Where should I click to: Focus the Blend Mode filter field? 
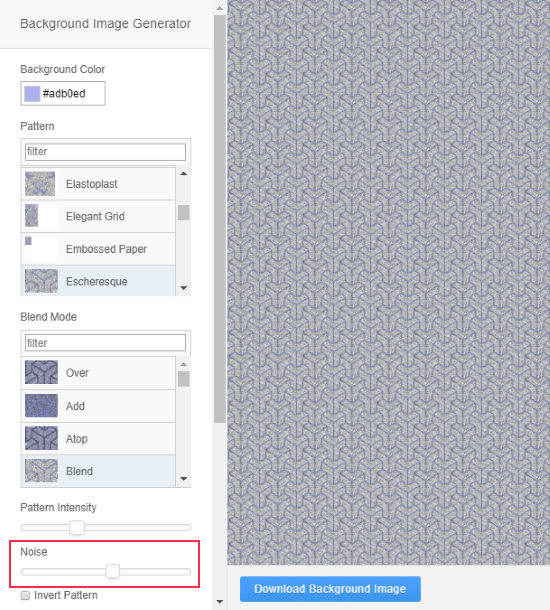(105, 343)
